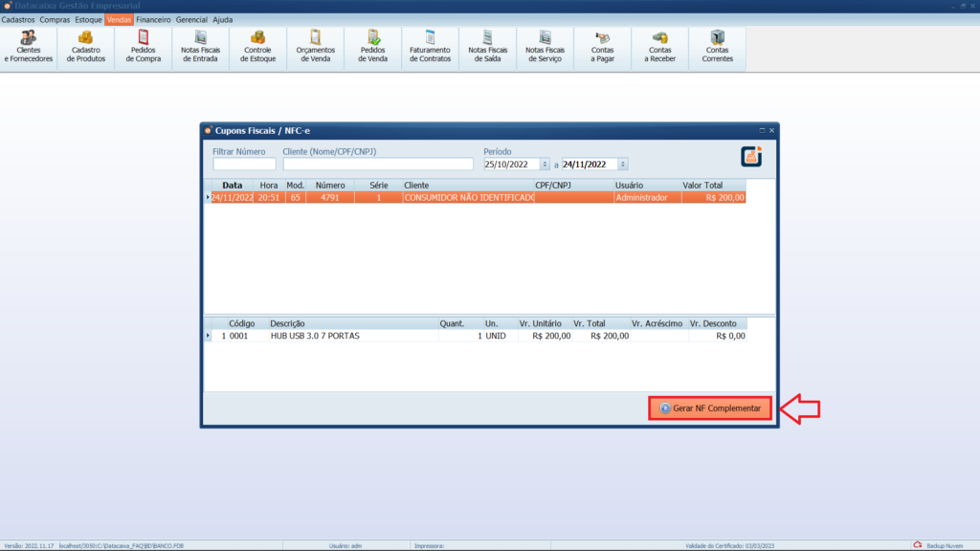Open the Financeiro menu

click(x=153, y=19)
